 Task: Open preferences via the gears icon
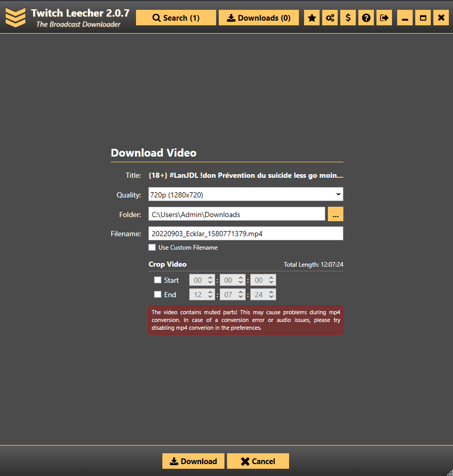pos(330,18)
